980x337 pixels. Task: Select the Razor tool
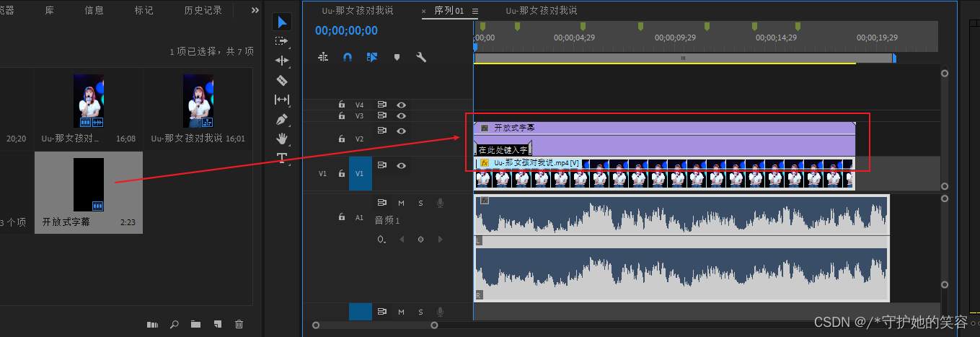click(282, 80)
